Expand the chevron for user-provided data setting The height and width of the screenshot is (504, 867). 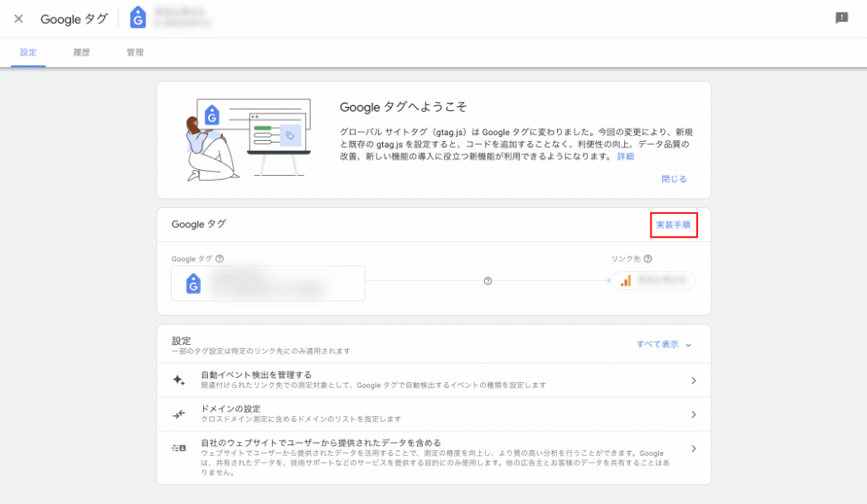[x=694, y=448]
